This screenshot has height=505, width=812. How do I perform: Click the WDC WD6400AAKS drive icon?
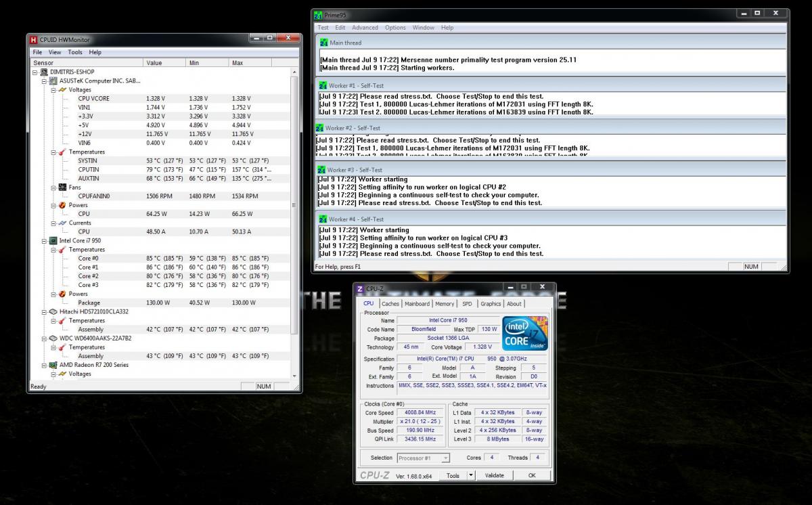[x=53, y=338]
